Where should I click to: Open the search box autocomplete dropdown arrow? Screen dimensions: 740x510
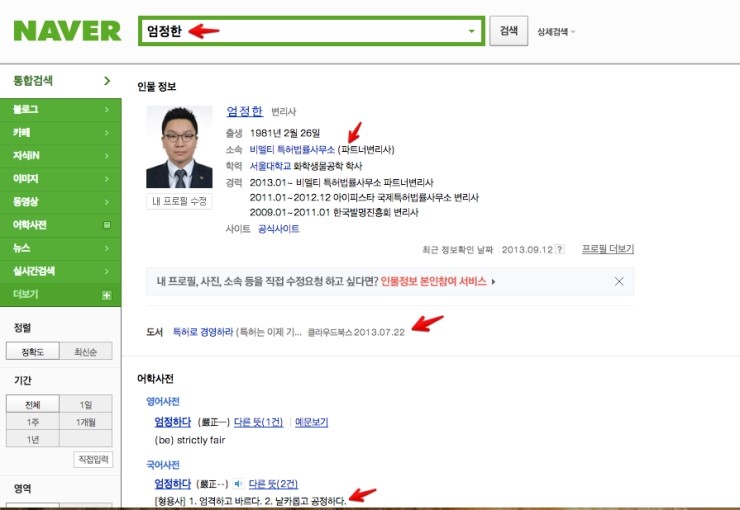471,31
